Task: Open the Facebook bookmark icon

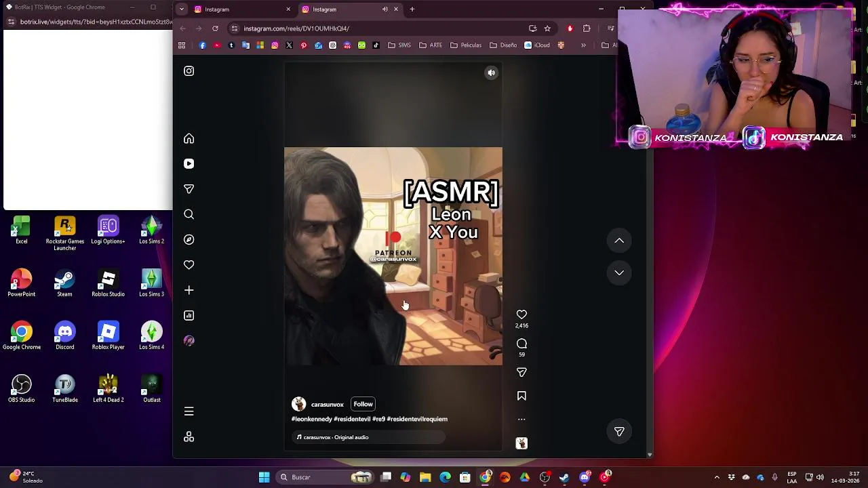Action: click(x=203, y=45)
